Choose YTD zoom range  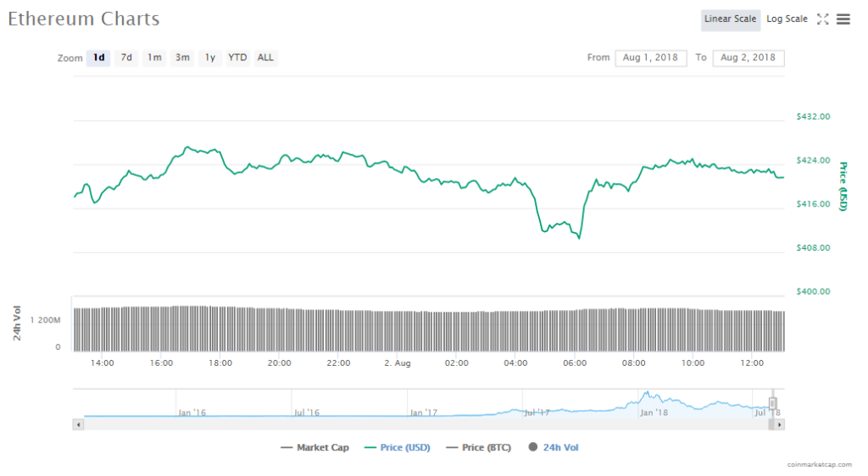tap(237, 58)
